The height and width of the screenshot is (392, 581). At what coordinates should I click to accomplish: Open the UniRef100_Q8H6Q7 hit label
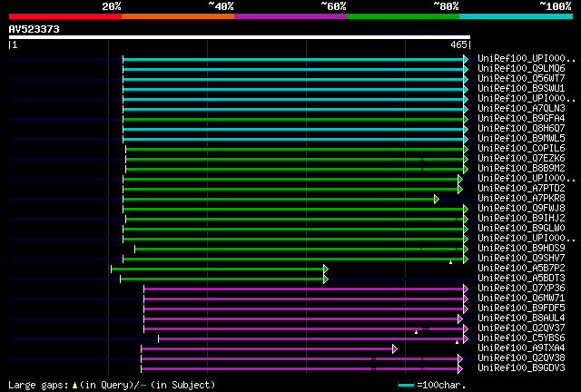coord(521,129)
